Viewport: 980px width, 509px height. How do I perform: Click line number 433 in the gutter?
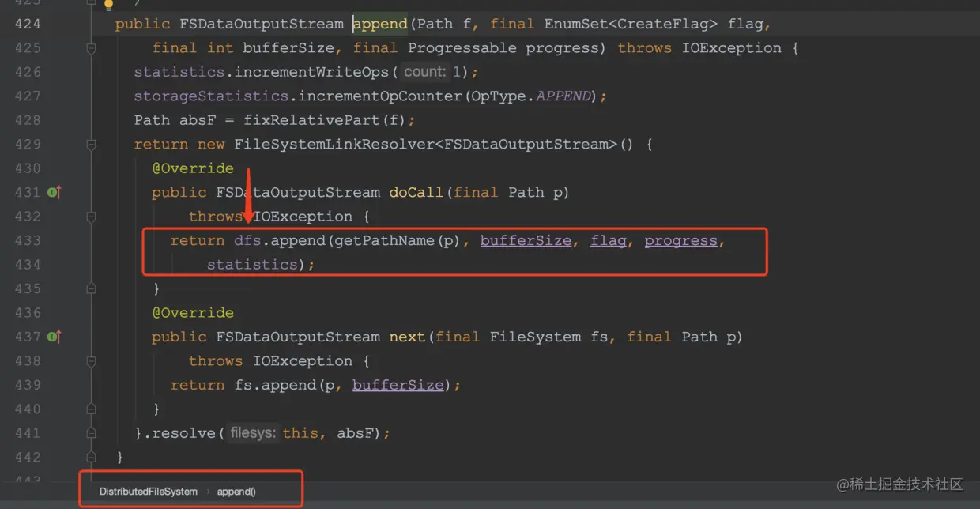(28, 240)
